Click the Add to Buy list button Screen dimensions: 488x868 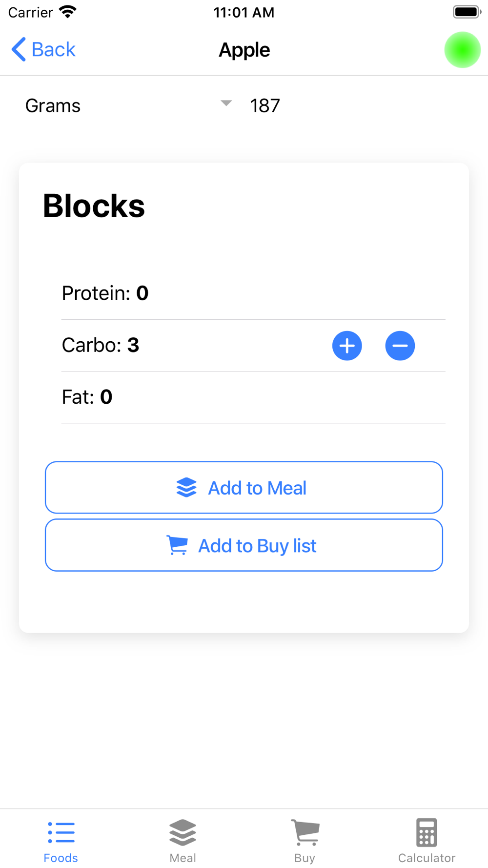tap(244, 545)
